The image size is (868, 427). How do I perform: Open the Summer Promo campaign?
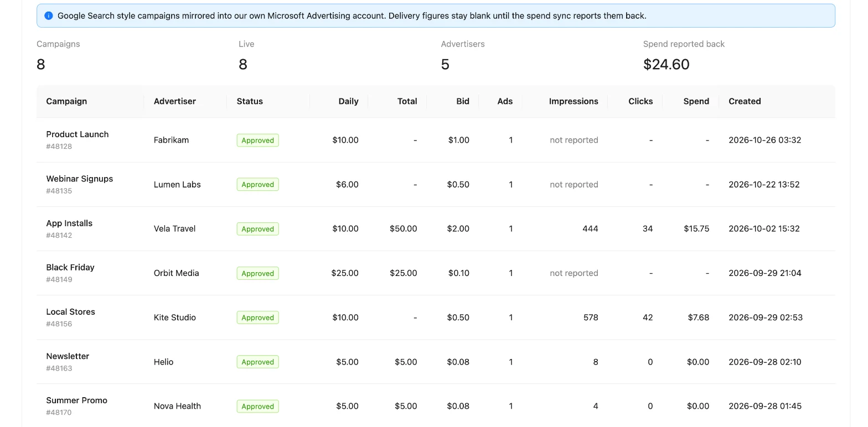tap(77, 400)
